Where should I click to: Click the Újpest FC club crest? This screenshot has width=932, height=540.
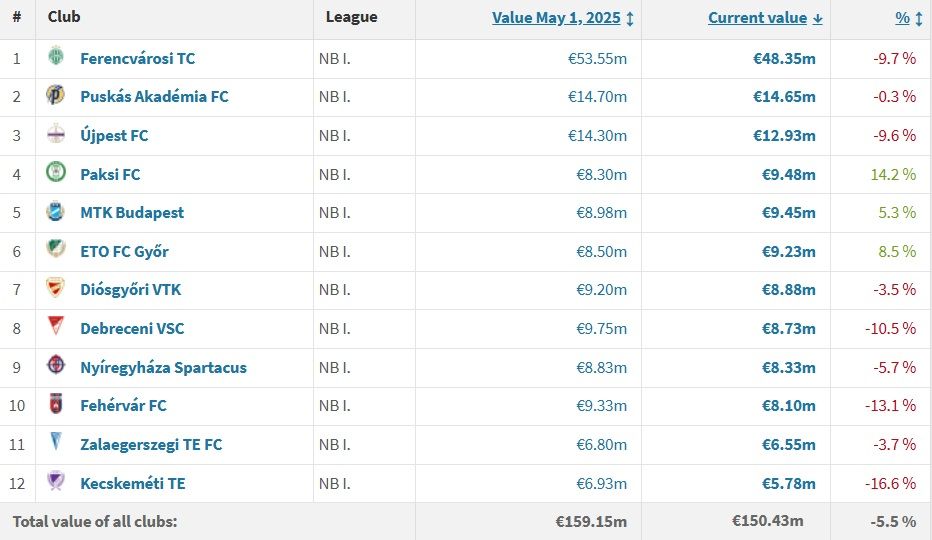coord(56,134)
